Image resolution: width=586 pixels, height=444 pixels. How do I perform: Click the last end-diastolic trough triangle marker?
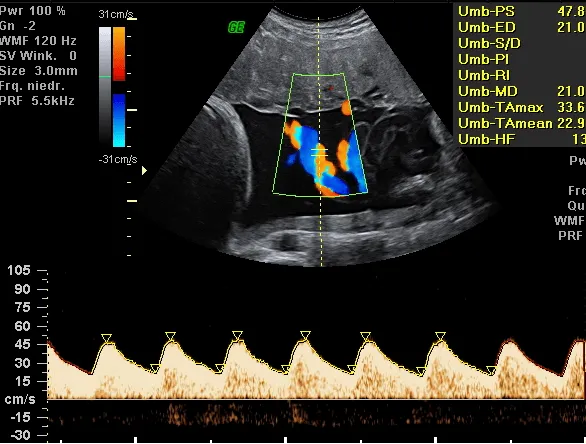click(491, 371)
